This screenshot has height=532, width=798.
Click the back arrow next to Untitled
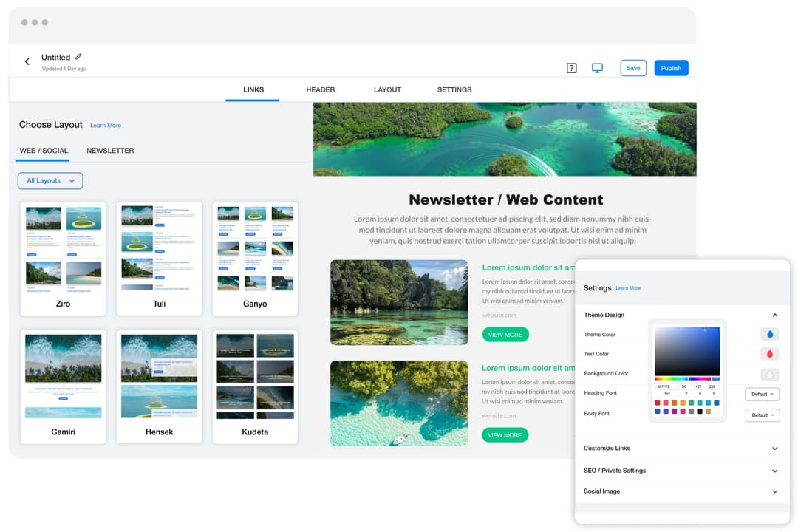click(27, 61)
